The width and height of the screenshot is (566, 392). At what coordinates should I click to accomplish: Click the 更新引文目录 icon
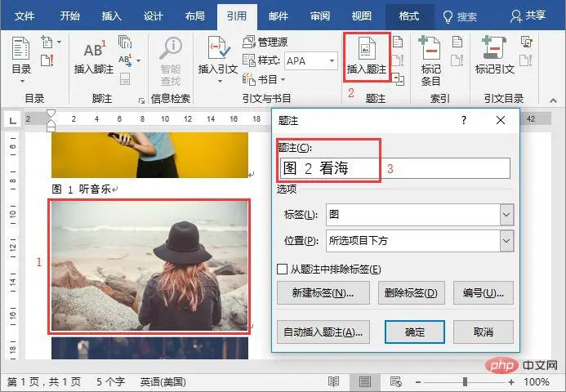click(x=526, y=60)
